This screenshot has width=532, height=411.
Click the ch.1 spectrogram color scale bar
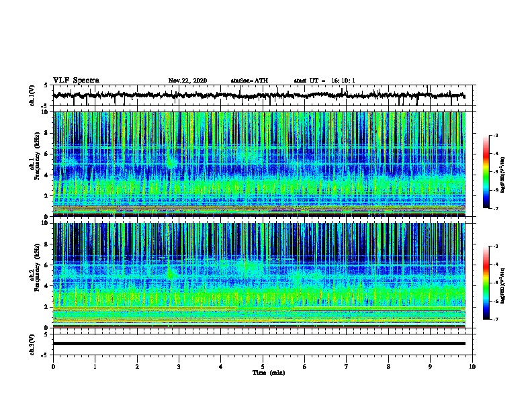click(486, 172)
